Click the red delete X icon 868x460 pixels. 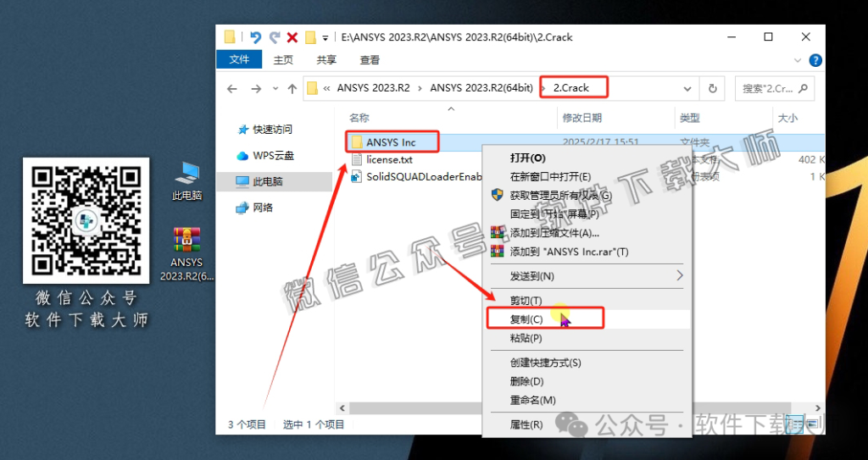point(292,37)
